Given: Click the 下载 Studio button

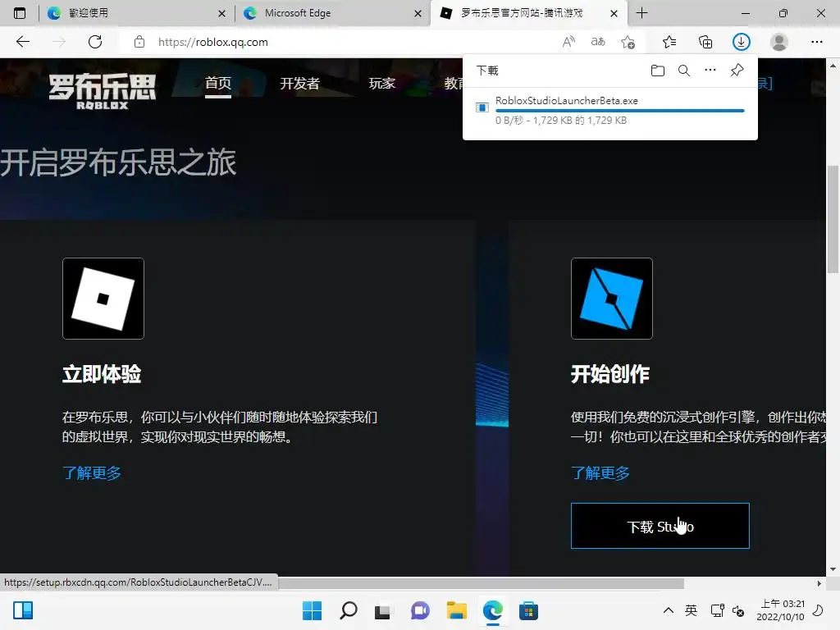Looking at the screenshot, I should tap(660, 526).
